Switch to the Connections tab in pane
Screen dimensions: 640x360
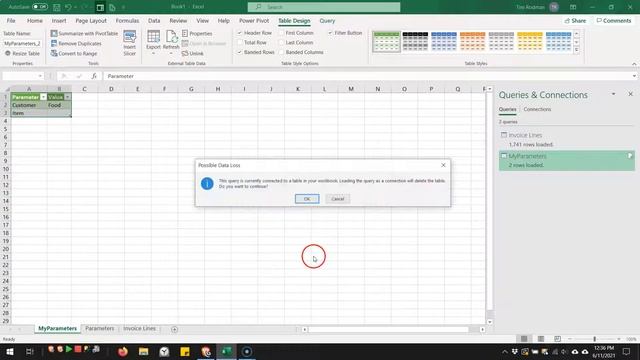pos(537,109)
